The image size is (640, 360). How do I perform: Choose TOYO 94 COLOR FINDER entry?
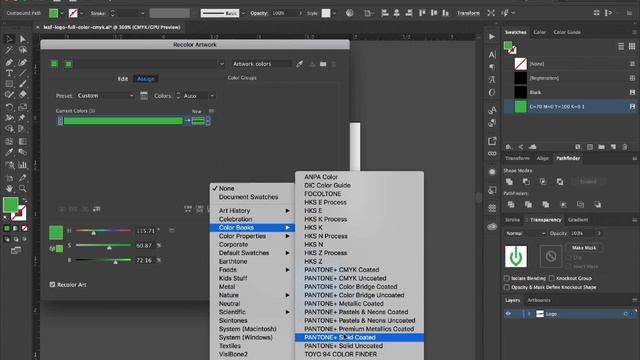(359, 354)
